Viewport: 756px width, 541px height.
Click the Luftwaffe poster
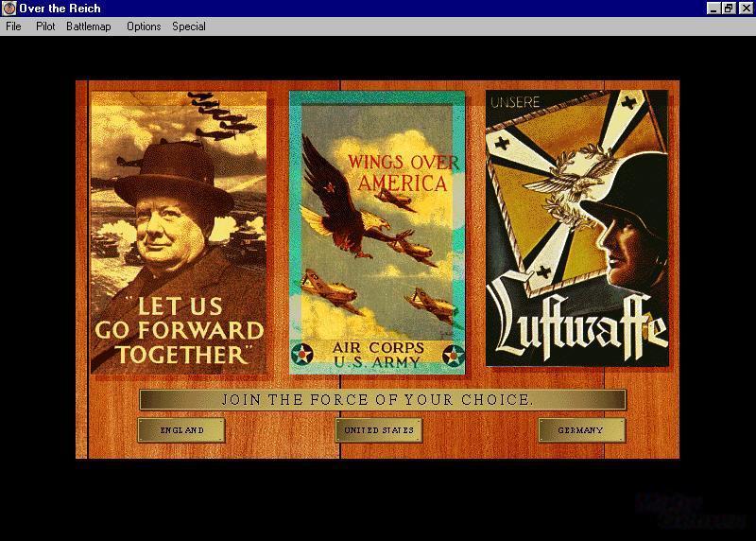pyautogui.click(x=577, y=228)
